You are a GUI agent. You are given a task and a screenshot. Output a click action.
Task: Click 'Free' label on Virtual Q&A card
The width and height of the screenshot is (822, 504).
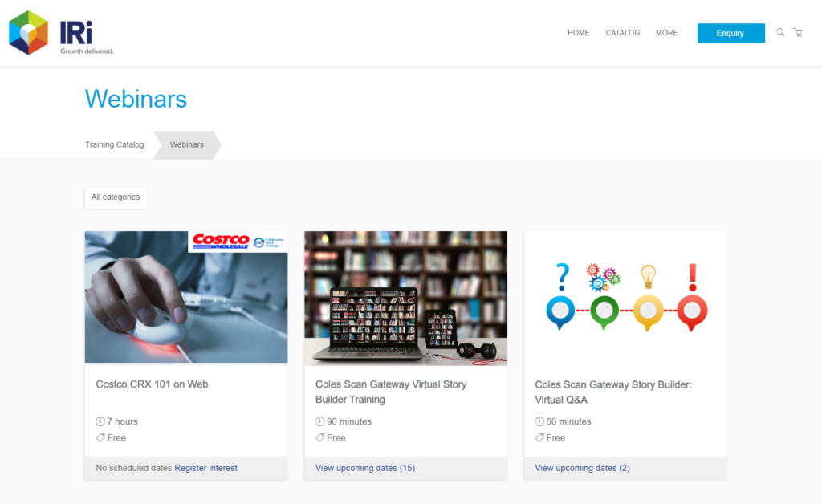pyautogui.click(x=555, y=437)
